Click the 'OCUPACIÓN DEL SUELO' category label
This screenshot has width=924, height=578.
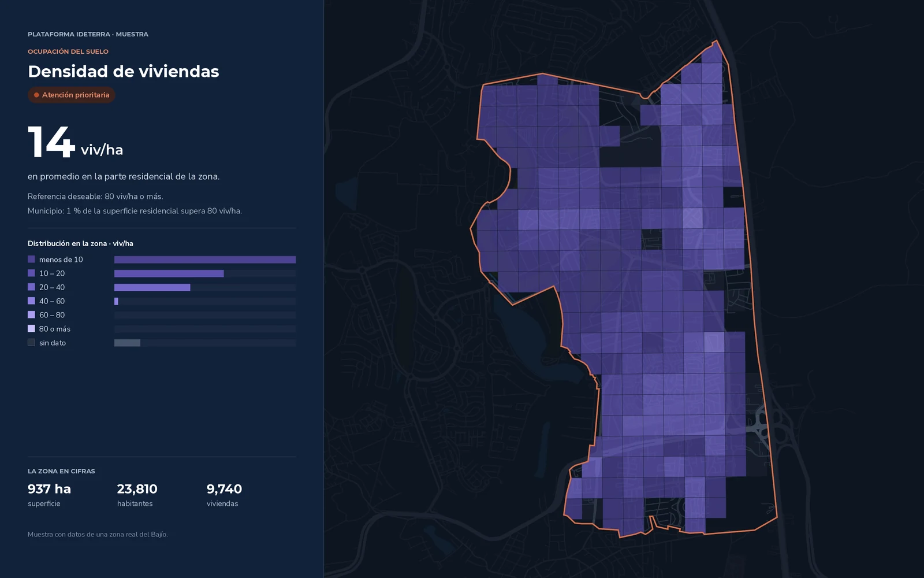[x=68, y=51]
